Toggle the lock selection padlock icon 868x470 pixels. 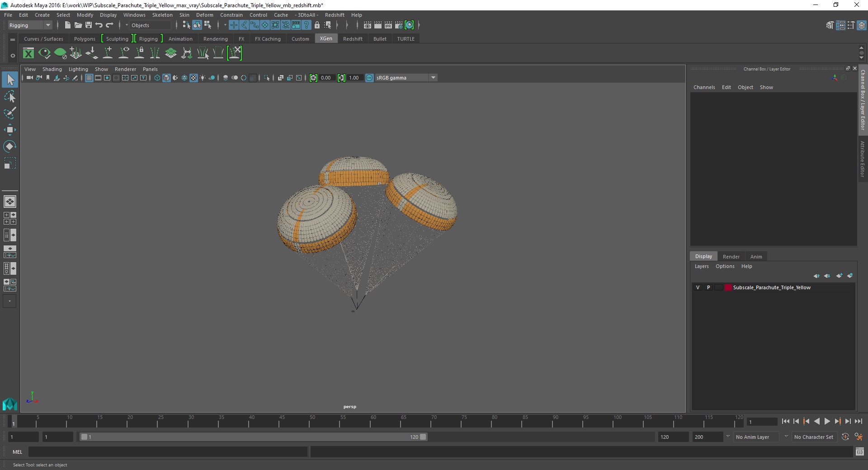tap(317, 25)
